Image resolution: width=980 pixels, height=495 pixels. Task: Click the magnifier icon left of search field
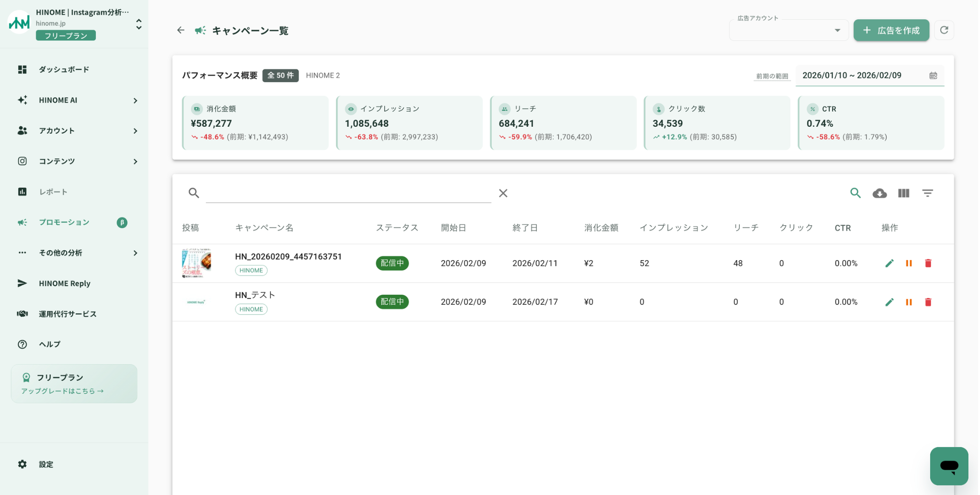click(x=193, y=193)
